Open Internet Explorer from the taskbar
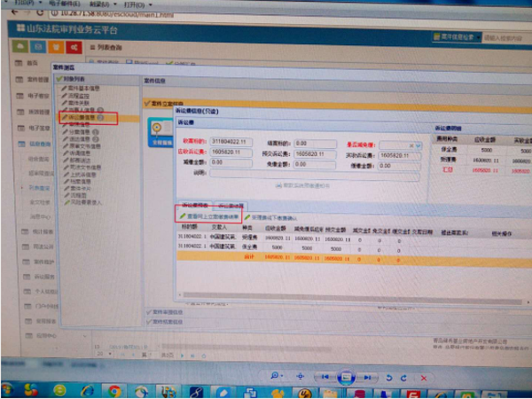The width and height of the screenshot is (532, 399). click(87, 391)
